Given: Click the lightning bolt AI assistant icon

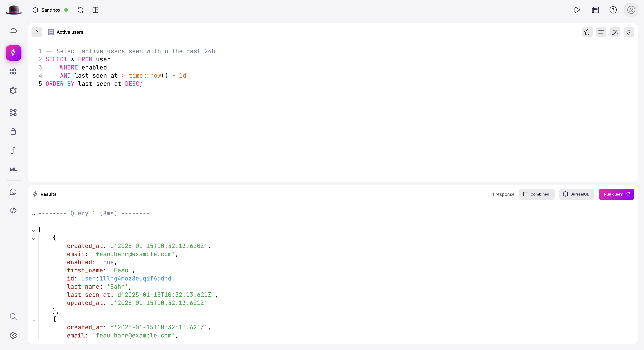Looking at the screenshot, I should 13,53.
